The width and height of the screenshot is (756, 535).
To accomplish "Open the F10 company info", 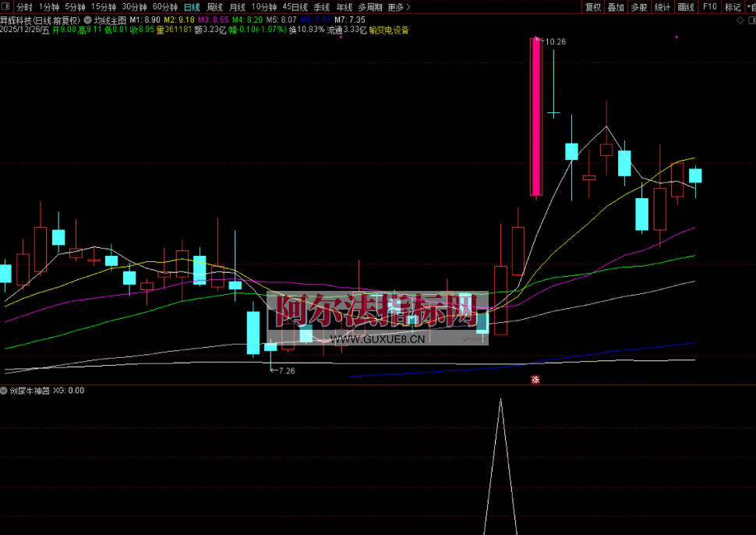I will tap(709, 7).
